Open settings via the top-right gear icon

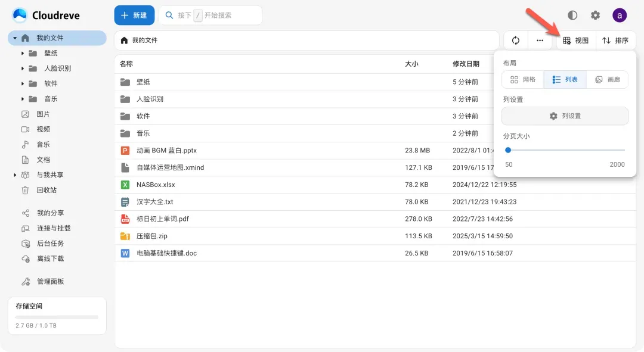595,15
